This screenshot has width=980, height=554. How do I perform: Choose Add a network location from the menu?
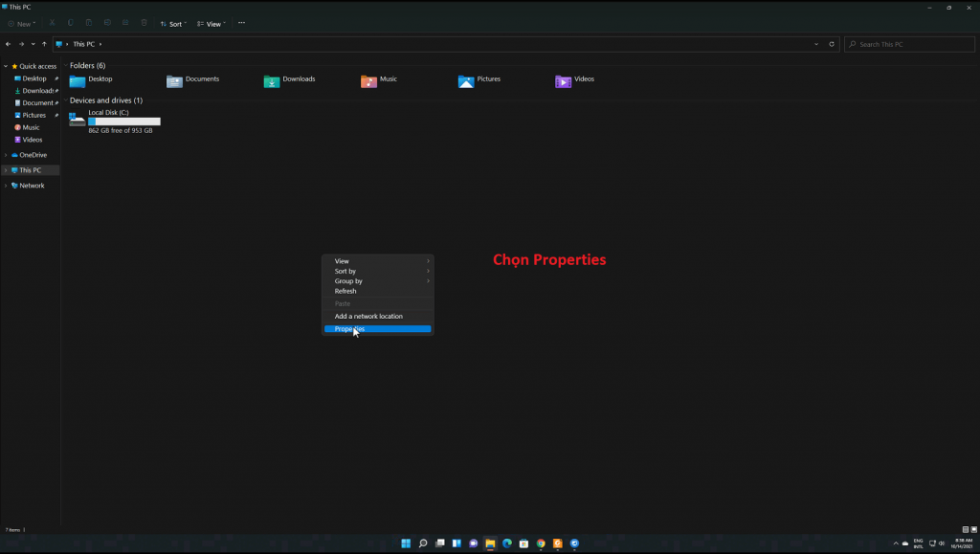point(378,316)
